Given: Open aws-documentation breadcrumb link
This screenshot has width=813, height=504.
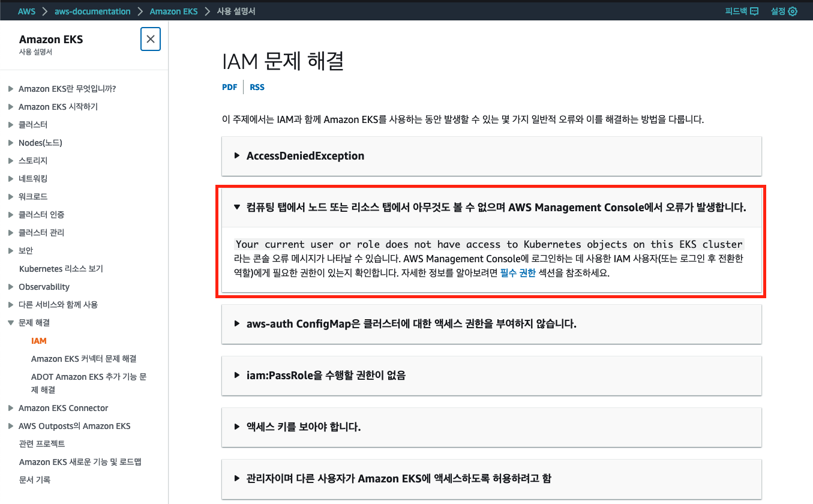Looking at the screenshot, I should tap(92, 11).
